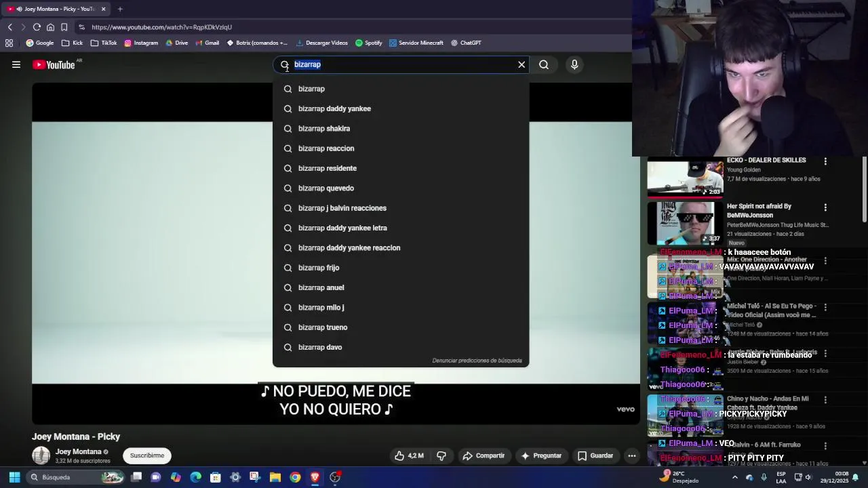Click the Preguntar button
868x488 pixels.
tap(541, 455)
